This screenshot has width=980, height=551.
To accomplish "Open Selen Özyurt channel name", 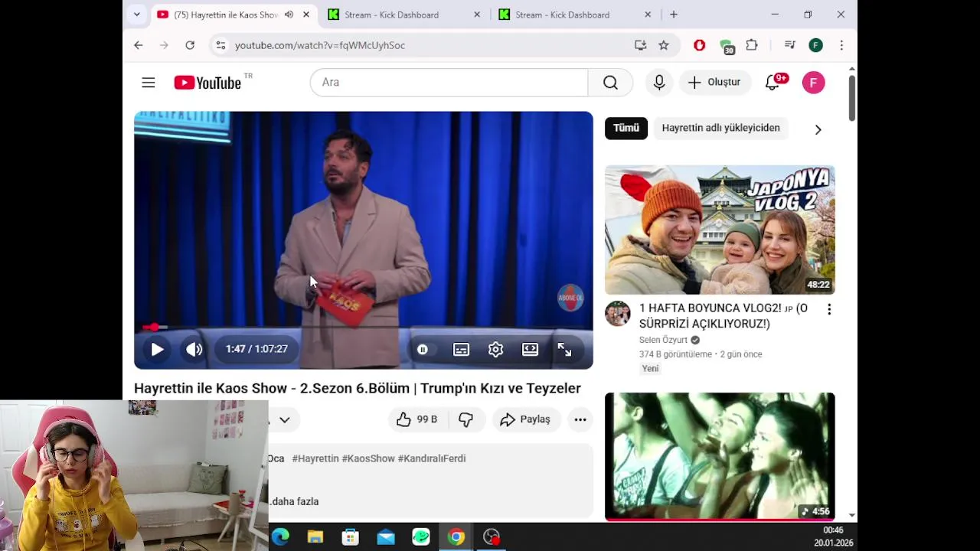I will 664,340.
